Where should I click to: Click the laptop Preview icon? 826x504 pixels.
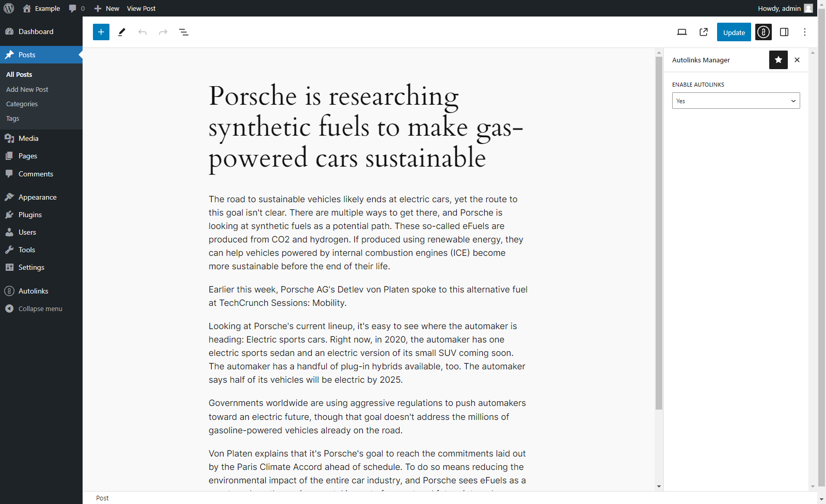click(682, 32)
